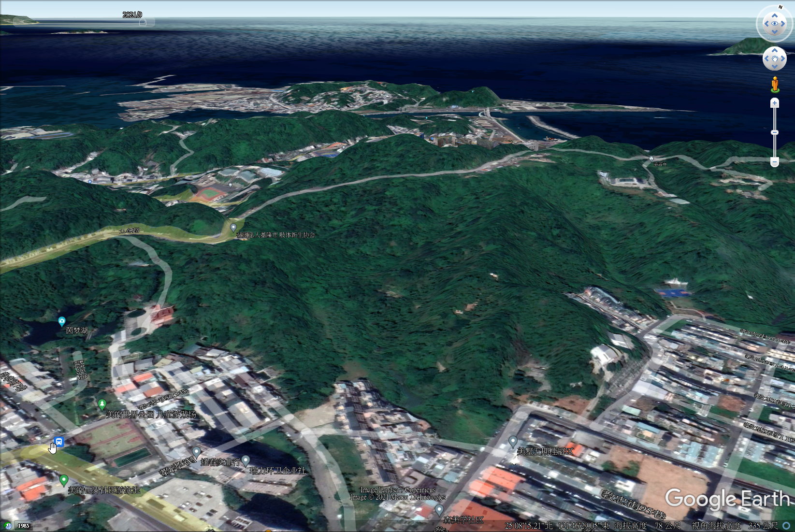Click the look-up arrow on the Look joystick

[774, 15]
